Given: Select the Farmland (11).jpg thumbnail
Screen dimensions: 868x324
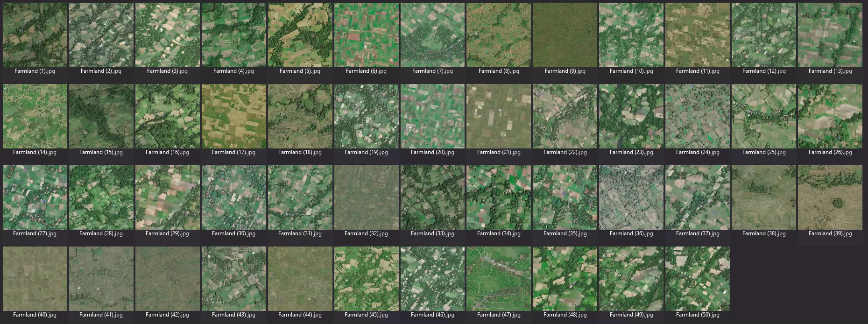Looking at the screenshot, I should pos(698,35).
